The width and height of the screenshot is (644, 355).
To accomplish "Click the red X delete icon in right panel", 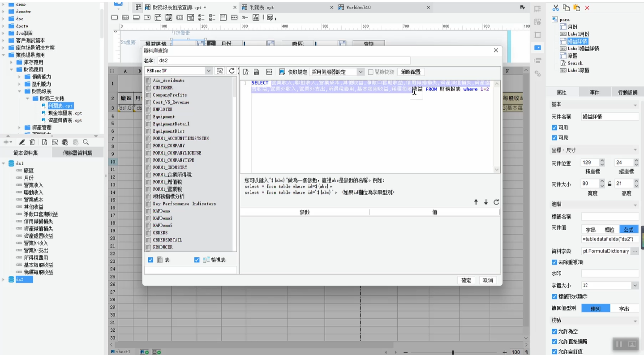I will click(587, 8).
